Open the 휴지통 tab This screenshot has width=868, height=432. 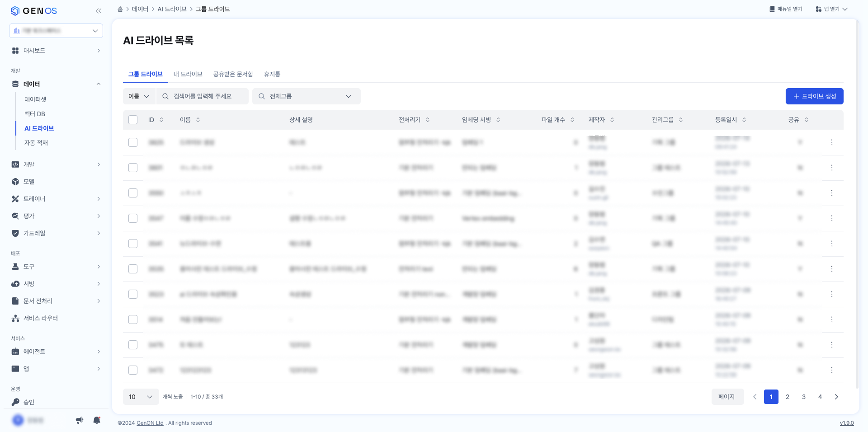click(x=272, y=74)
